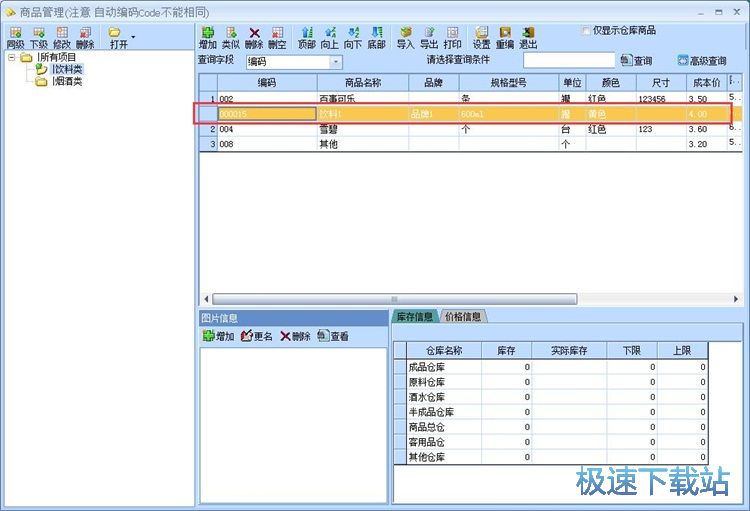Click the 导出 export icon
Image resolution: width=750 pixels, height=511 pixels.
[429, 38]
